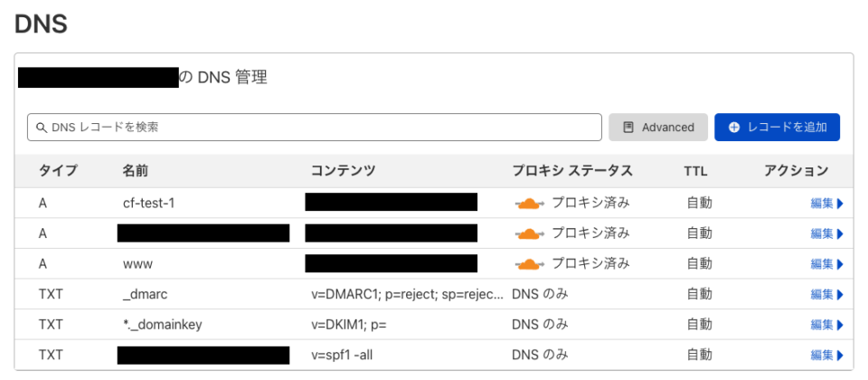Click the plus icon on add record button
This screenshot has width=868, height=380.
click(734, 128)
